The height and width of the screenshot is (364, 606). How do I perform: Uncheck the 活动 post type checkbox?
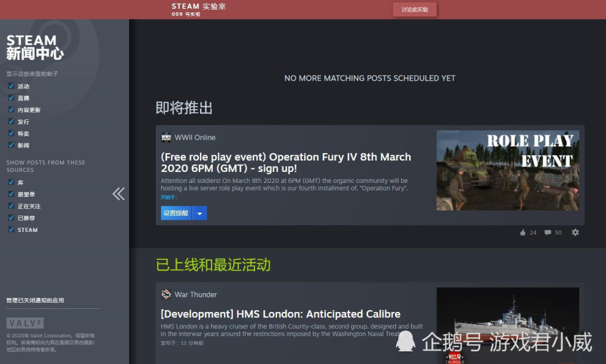11,86
